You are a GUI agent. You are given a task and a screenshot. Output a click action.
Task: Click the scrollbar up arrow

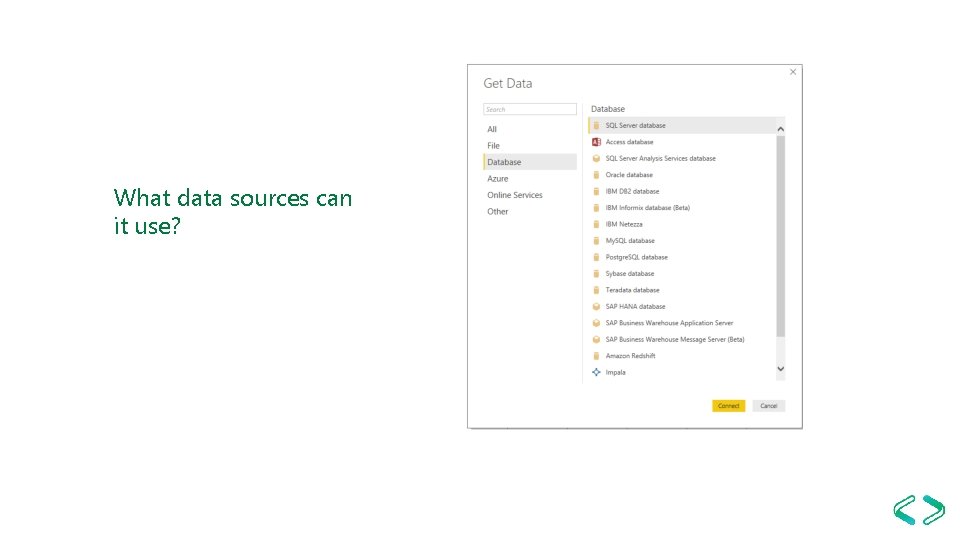point(781,129)
